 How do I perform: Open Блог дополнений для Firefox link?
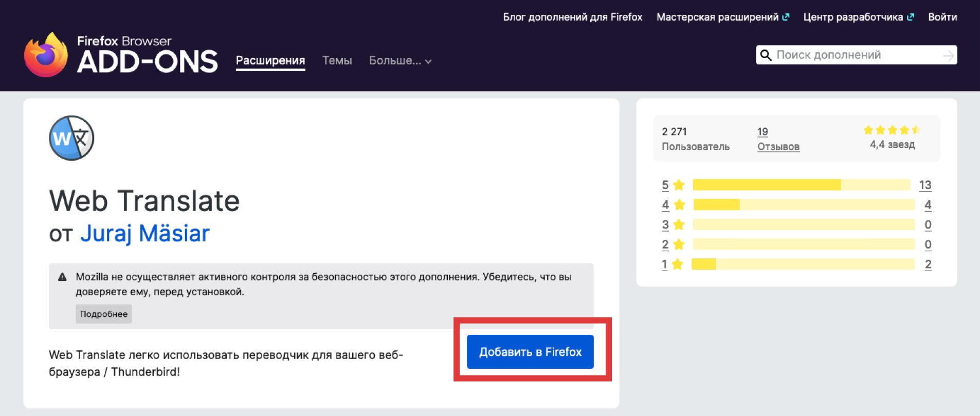pyautogui.click(x=573, y=17)
